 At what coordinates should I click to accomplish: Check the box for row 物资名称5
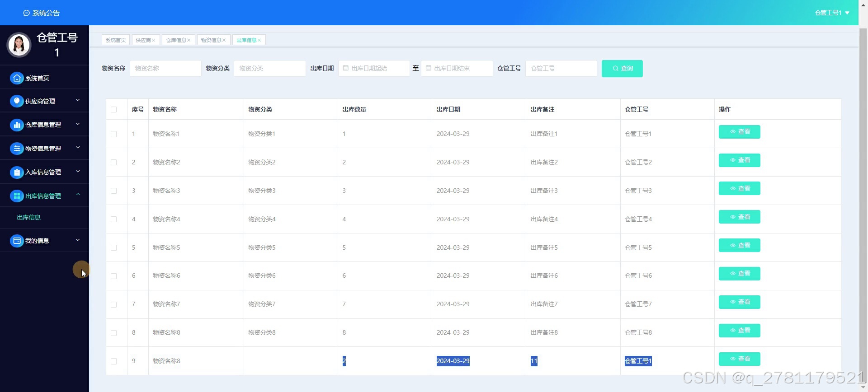pos(113,247)
